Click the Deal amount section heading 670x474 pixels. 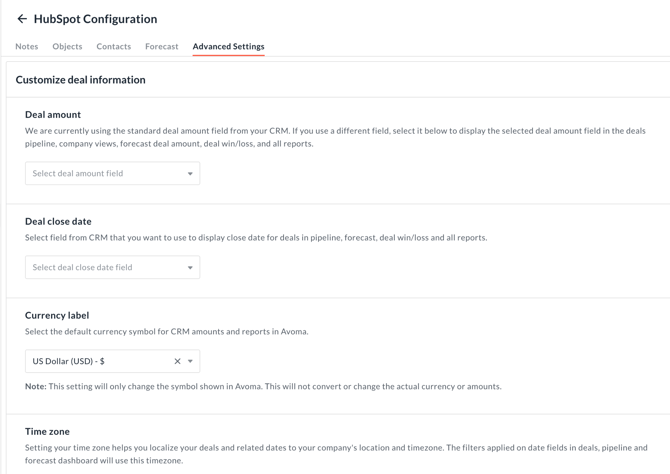point(53,115)
